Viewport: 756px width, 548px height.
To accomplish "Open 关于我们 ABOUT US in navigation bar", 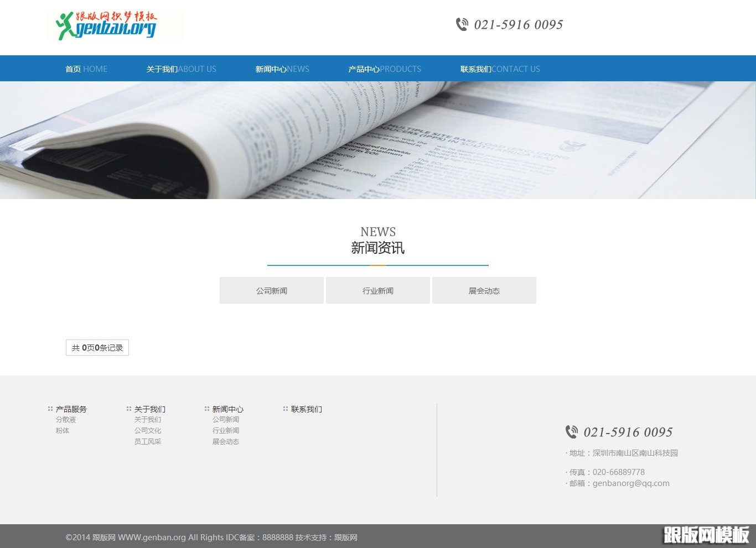I will [x=182, y=69].
